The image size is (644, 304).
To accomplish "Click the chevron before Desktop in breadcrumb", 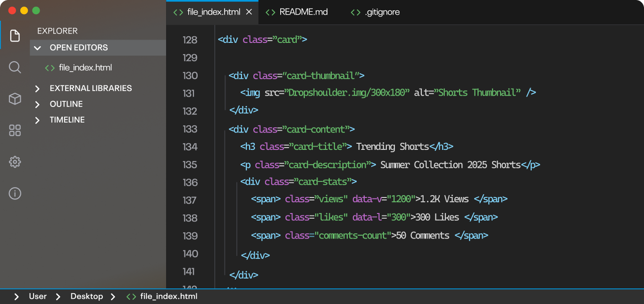I will tap(58, 296).
